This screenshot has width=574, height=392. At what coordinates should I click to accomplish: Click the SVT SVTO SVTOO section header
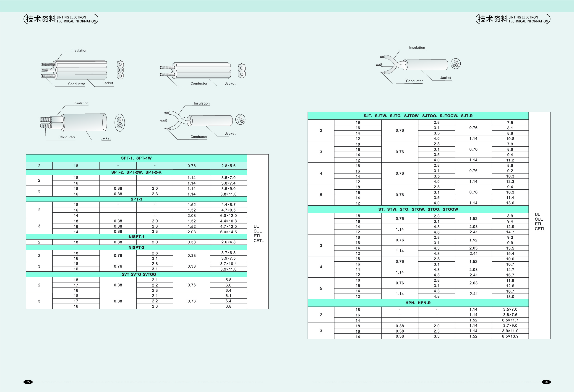point(138,274)
